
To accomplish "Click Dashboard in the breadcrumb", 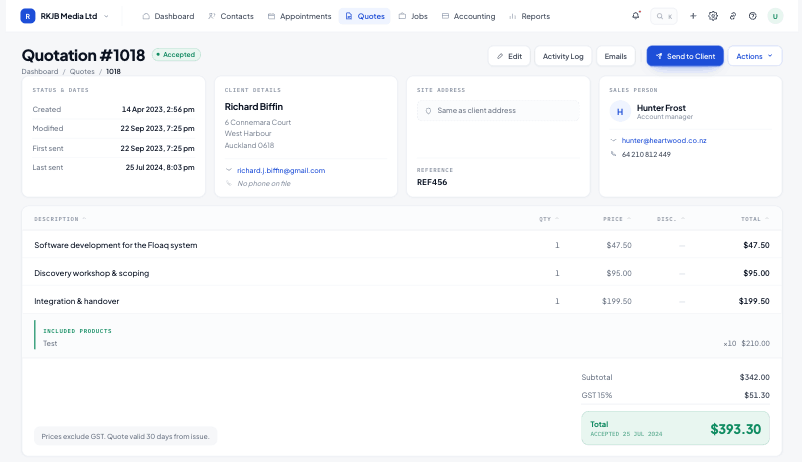I will click(40, 72).
